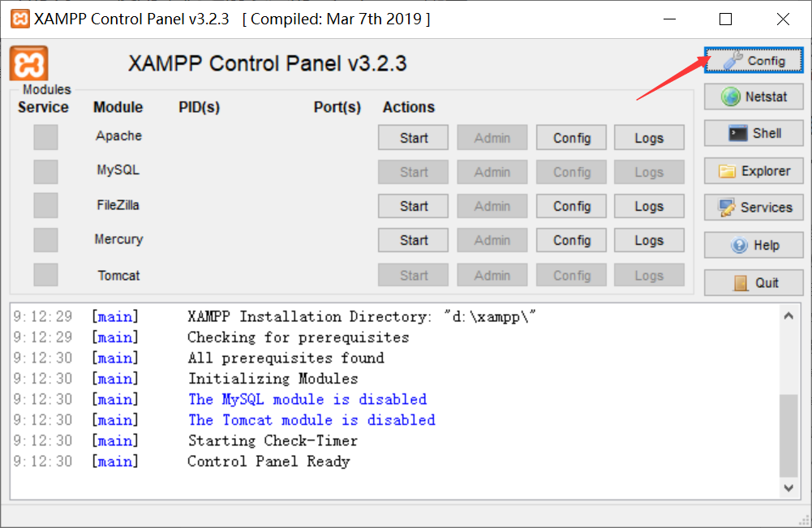Click the large XAMPP orange logo
This screenshot has height=528, width=812.
(x=29, y=64)
